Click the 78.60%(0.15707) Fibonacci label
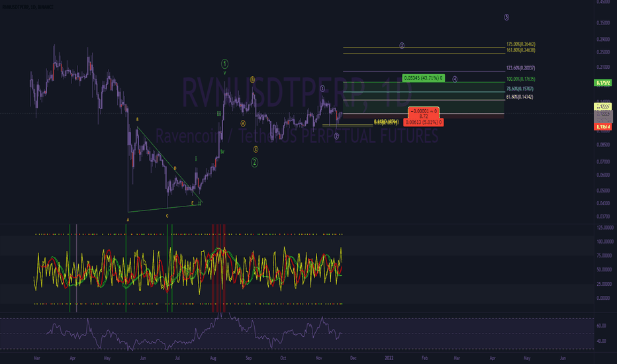Viewport: 617px width, 364px height. pos(520,89)
